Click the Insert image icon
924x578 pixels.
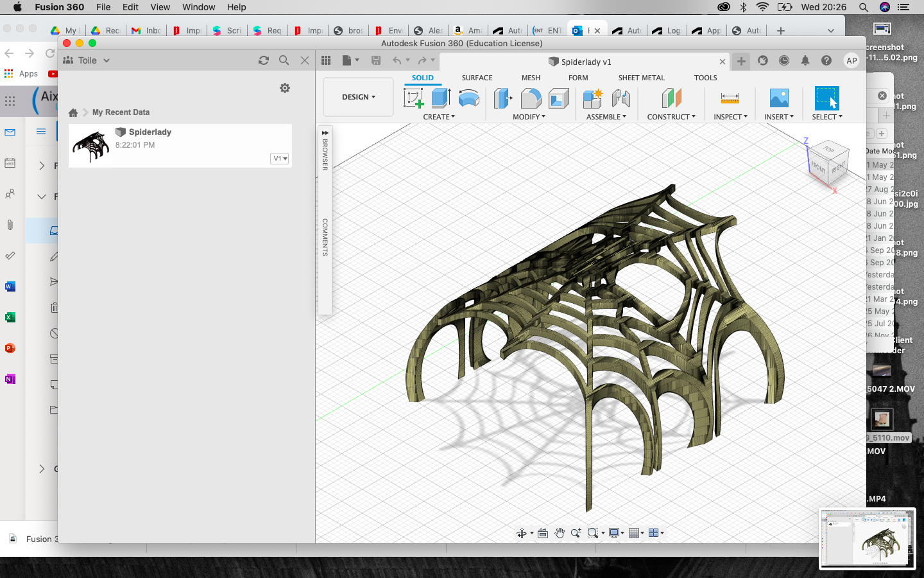point(779,98)
